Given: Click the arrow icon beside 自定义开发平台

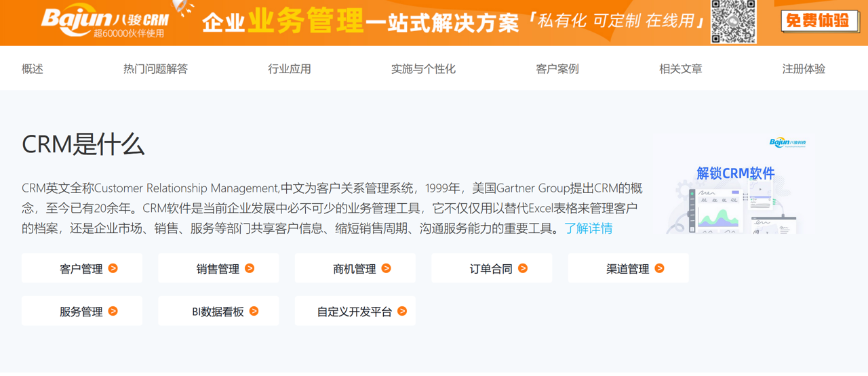Looking at the screenshot, I should [402, 311].
